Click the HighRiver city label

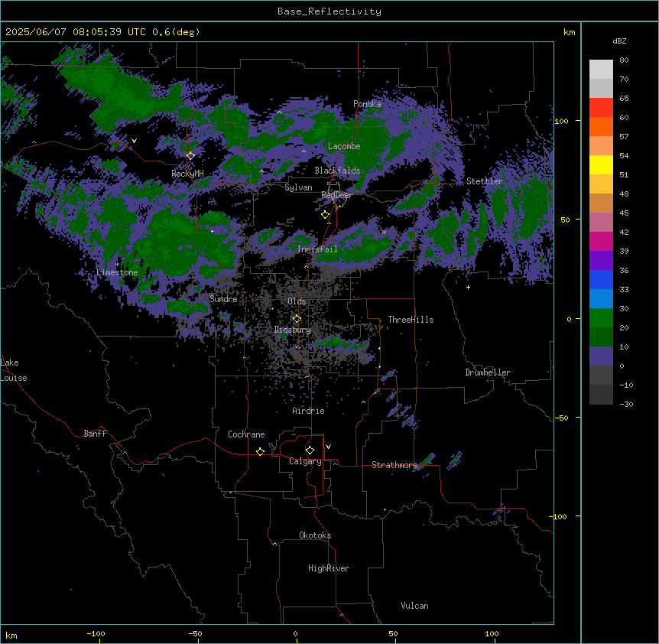(x=329, y=568)
